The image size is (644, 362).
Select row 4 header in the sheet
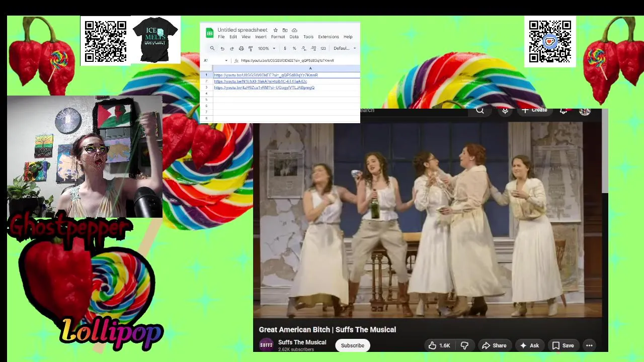pyautogui.click(x=206, y=94)
